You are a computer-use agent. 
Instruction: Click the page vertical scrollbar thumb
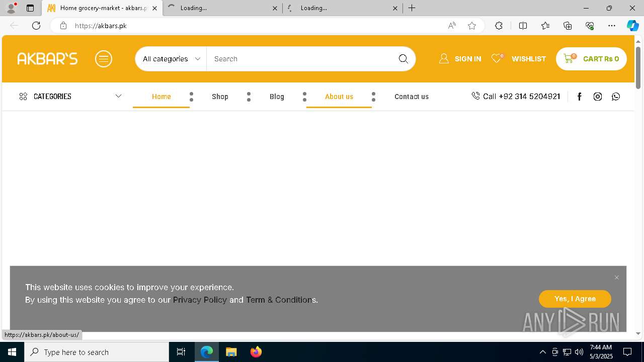[638, 67]
